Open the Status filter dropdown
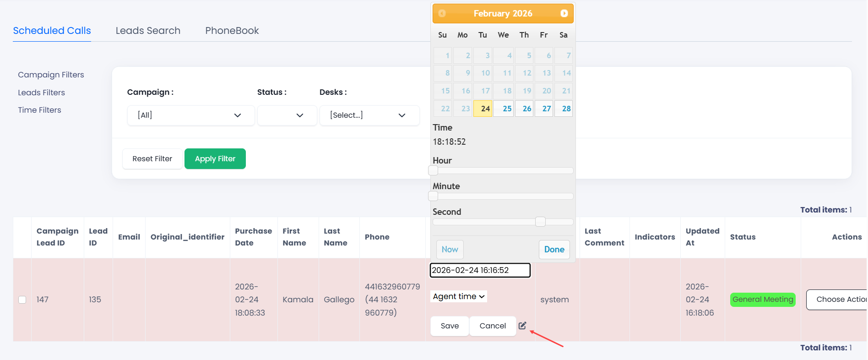Image resolution: width=868 pixels, height=360 pixels. 287,115
